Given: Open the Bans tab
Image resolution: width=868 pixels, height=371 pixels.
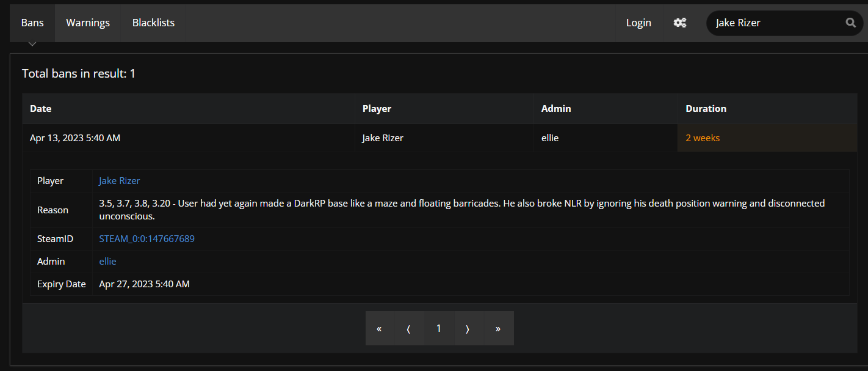Looking at the screenshot, I should point(32,23).
